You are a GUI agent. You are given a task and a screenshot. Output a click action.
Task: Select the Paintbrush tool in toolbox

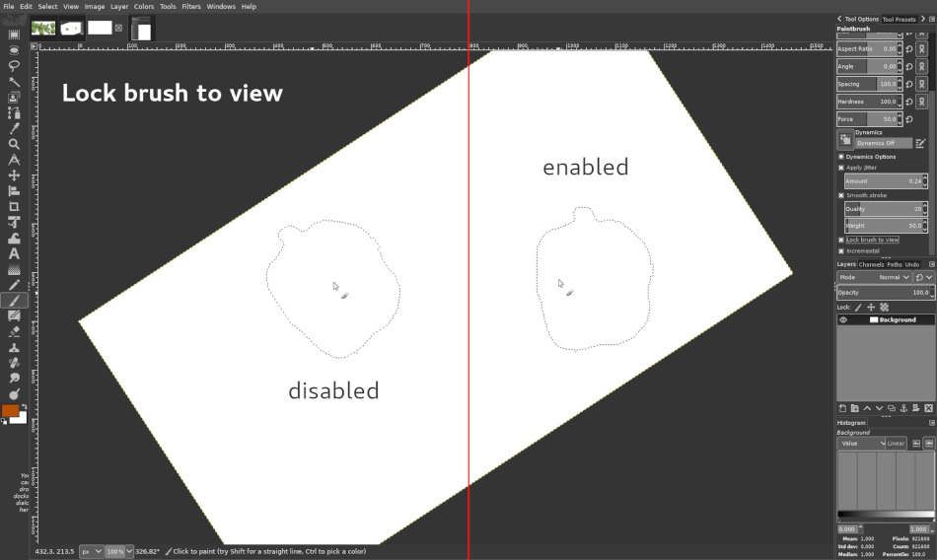14,301
